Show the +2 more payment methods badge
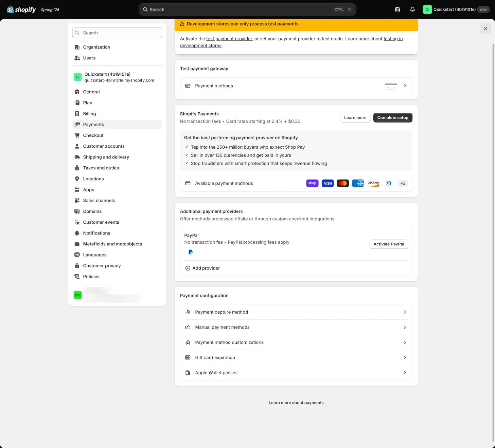Image resolution: width=495 pixels, height=448 pixels. click(403, 183)
